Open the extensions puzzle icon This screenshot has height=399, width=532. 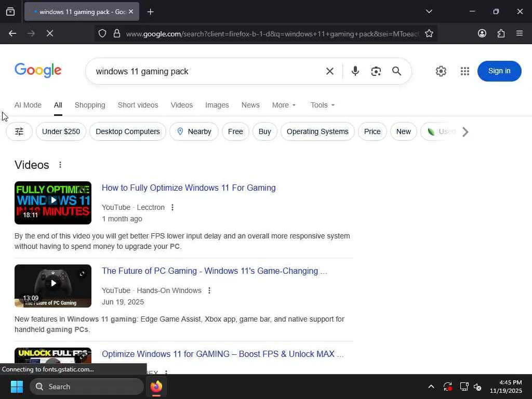coord(501,33)
